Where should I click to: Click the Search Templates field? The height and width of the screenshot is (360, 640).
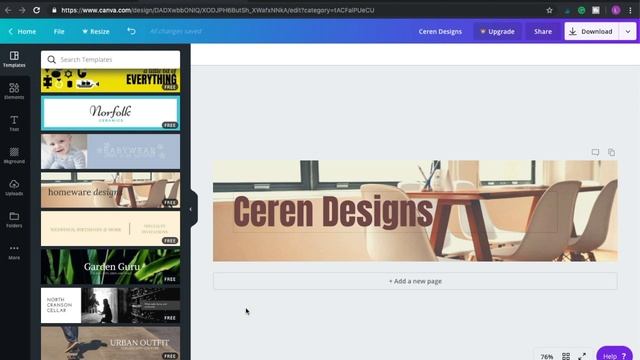click(111, 60)
